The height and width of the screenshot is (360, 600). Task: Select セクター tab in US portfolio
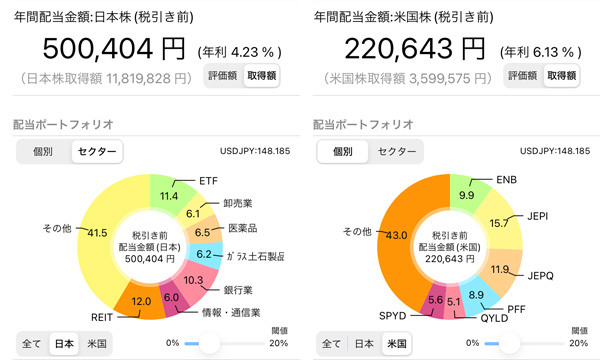[397, 151]
